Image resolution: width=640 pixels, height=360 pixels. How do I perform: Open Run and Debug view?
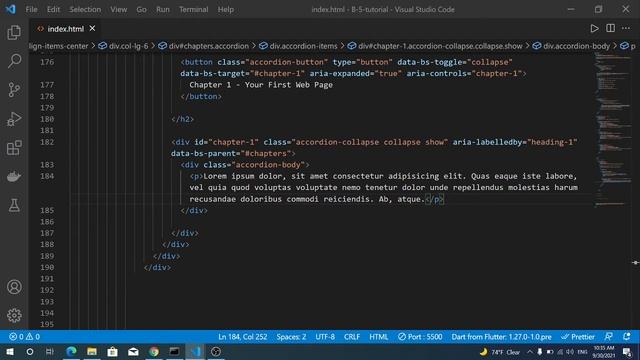pos(14,119)
